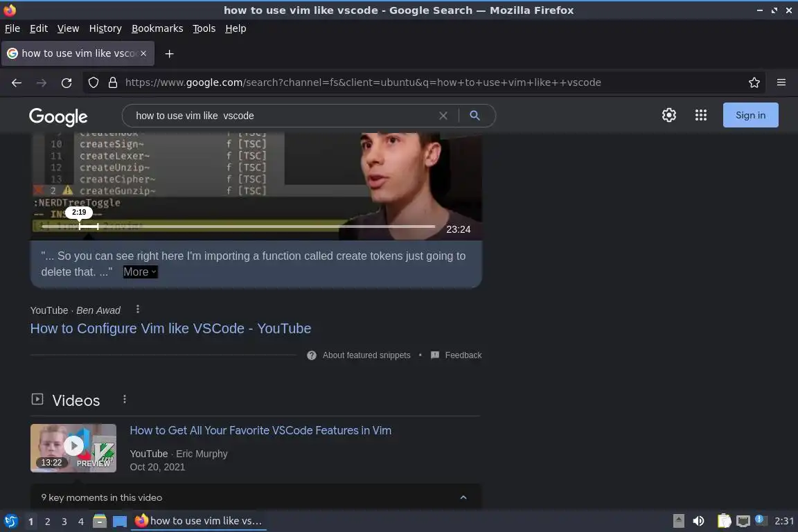Click the clipboard tray icon

[x=724, y=521]
